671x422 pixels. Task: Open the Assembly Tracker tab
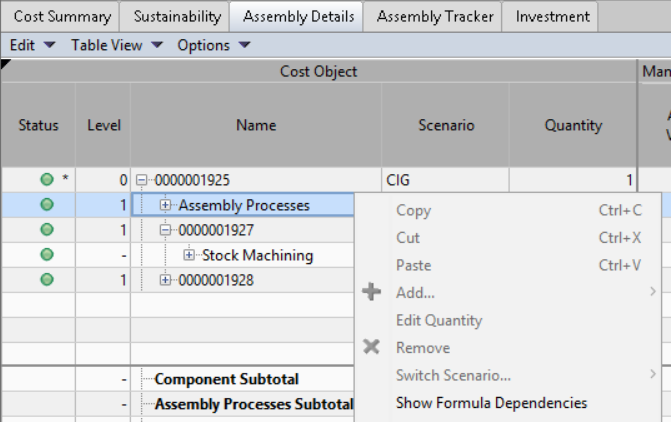pyautogui.click(x=433, y=17)
